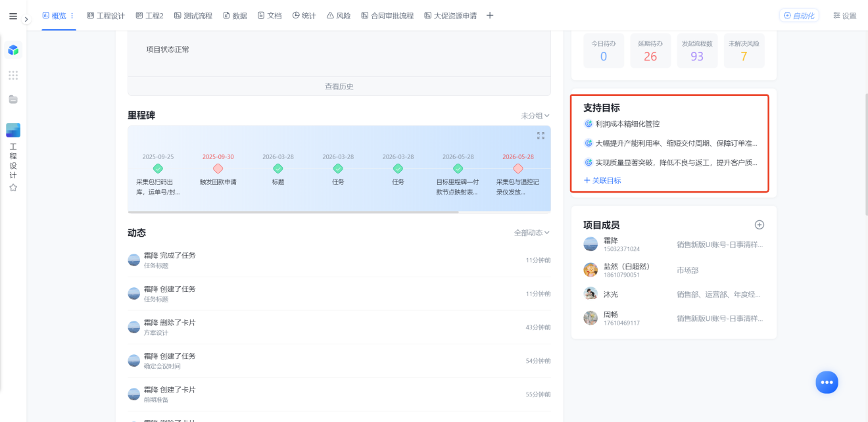Open the 全部动态 filter dropdown
The width and height of the screenshot is (868, 422).
point(532,233)
